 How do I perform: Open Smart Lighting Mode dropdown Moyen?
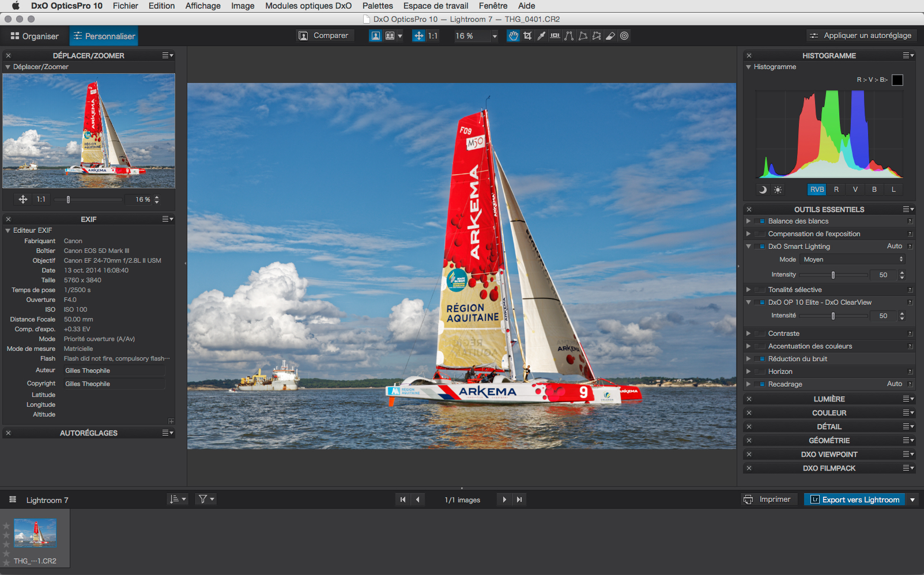(x=853, y=259)
